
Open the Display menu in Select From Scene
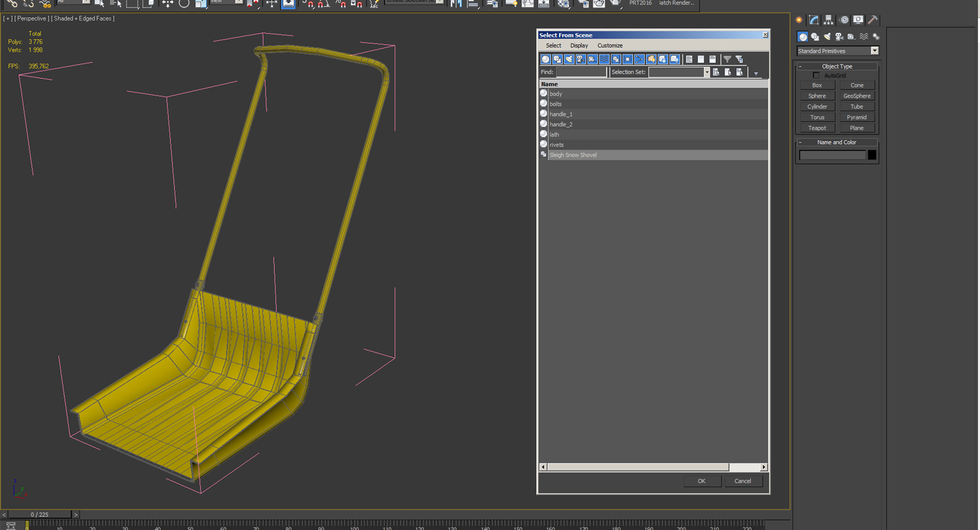(579, 46)
